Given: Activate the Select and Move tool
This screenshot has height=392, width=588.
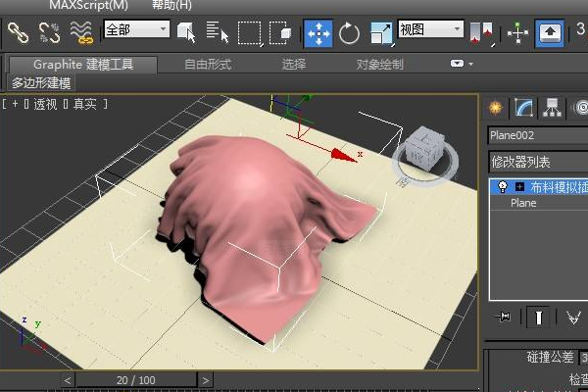Looking at the screenshot, I should (x=318, y=33).
